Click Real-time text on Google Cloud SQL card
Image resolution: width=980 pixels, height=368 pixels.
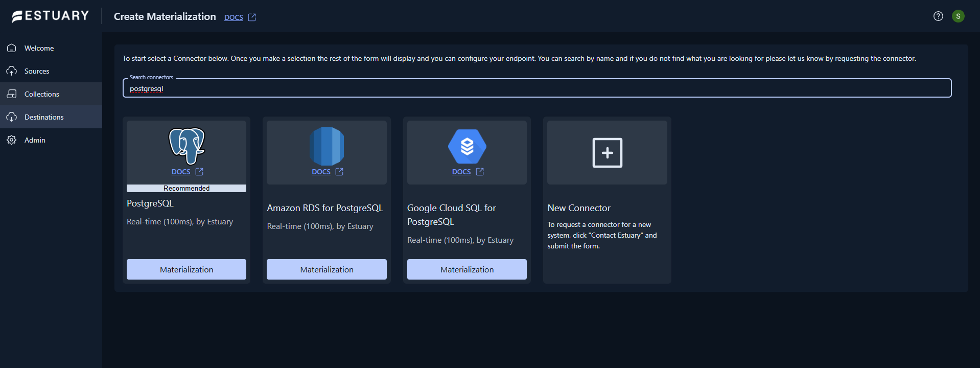point(460,240)
